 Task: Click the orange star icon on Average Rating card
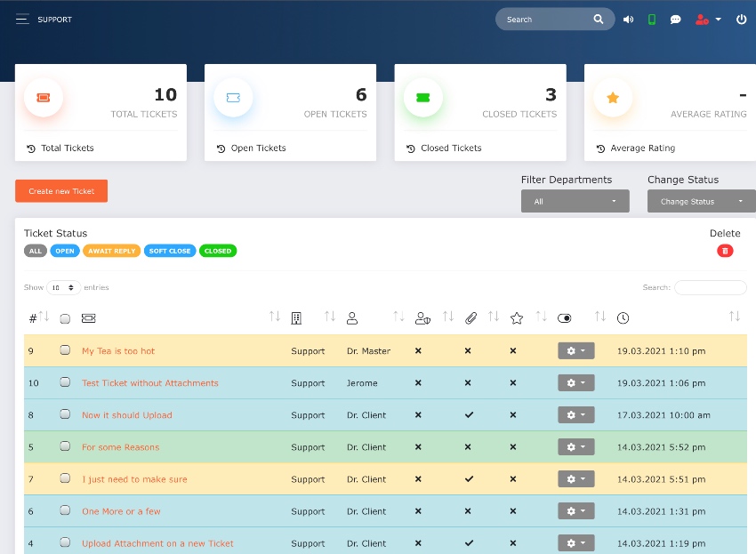[x=613, y=98]
